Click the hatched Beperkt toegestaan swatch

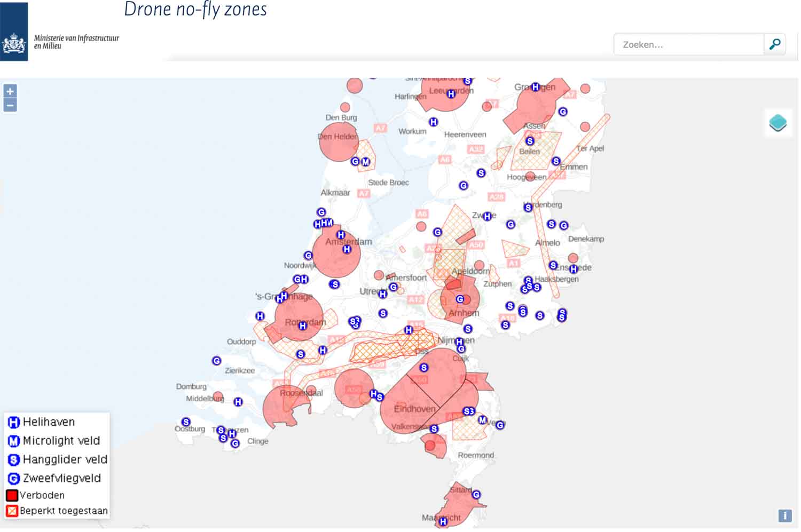(x=12, y=511)
